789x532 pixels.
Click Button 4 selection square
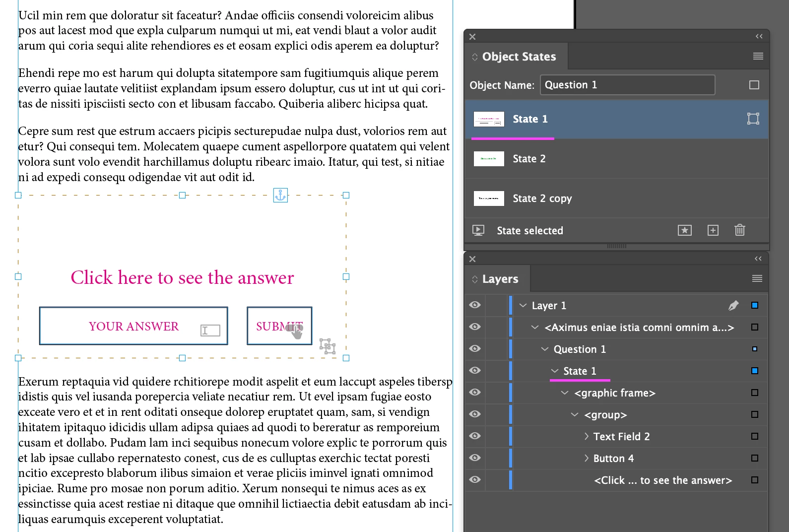(755, 458)
